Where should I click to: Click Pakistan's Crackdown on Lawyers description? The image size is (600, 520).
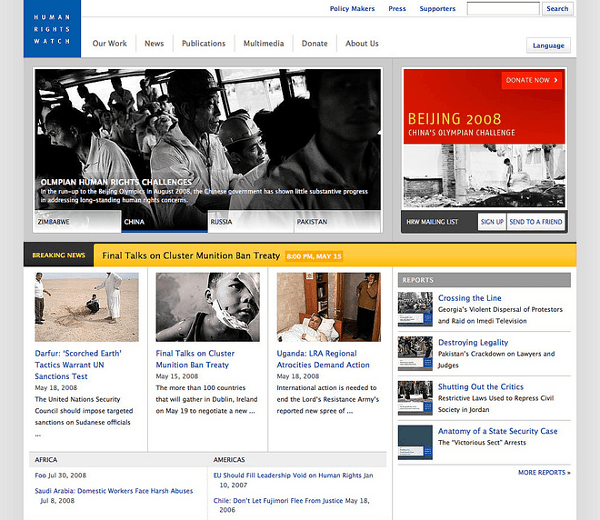496,359
